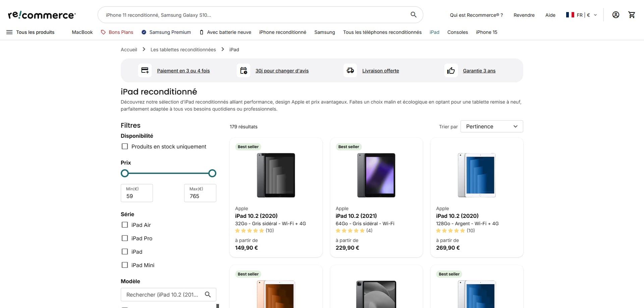
Task: Open the Tous les produits menu
Action: pyautogui.click(x=30, y=32)
